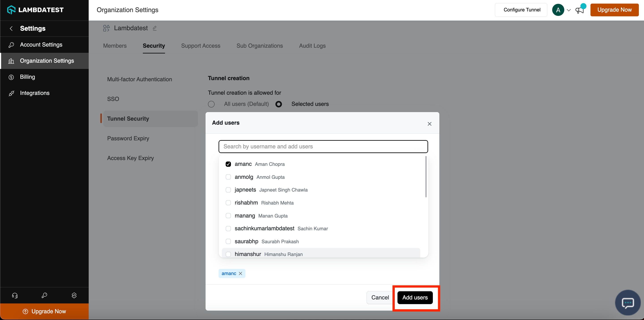The height and width of the screenshot is (320, 644).
Task: Close the Add users dialog
Action: point(429,124)
